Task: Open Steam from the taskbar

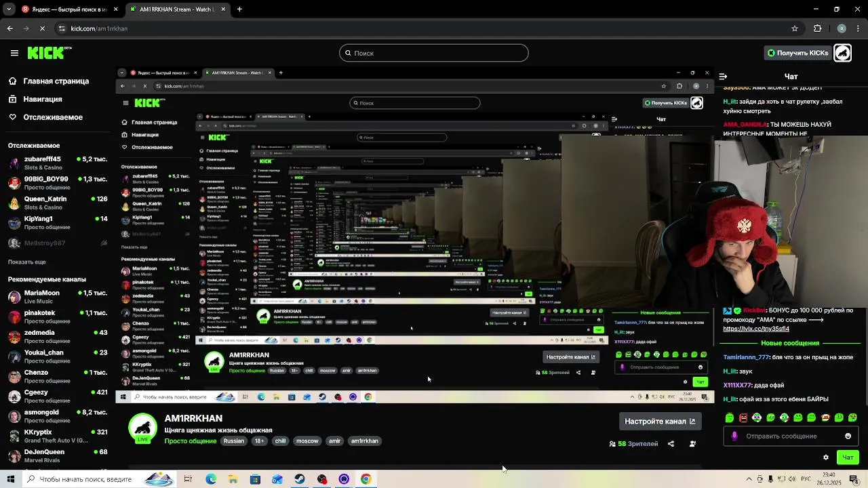Action: 300,479
